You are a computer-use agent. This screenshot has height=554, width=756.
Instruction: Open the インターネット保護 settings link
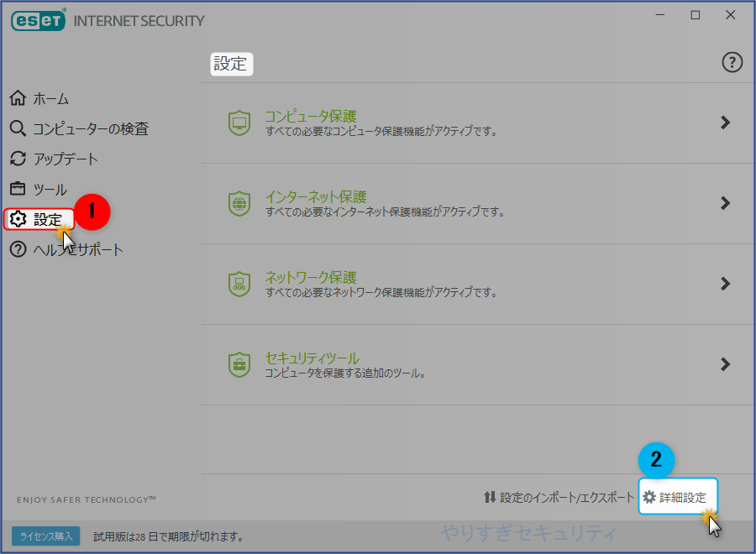[x=316, y=196]
